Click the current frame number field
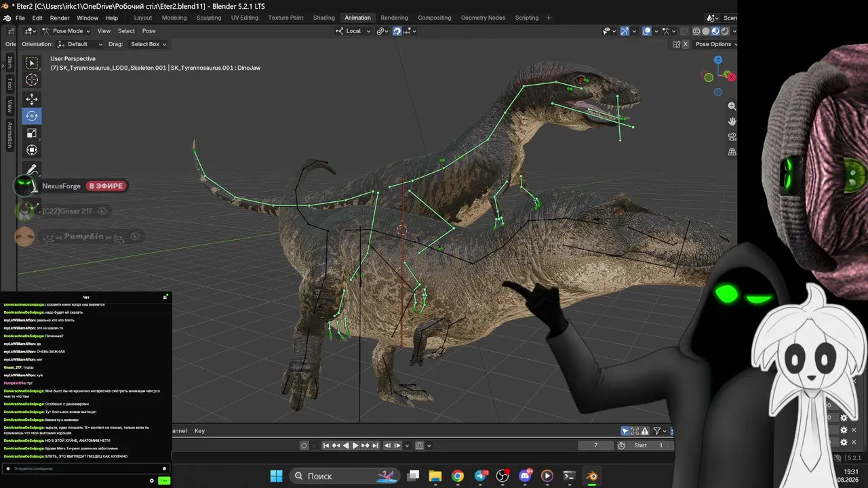The width and height of the screenshot is (868, 488). point(596,445)
